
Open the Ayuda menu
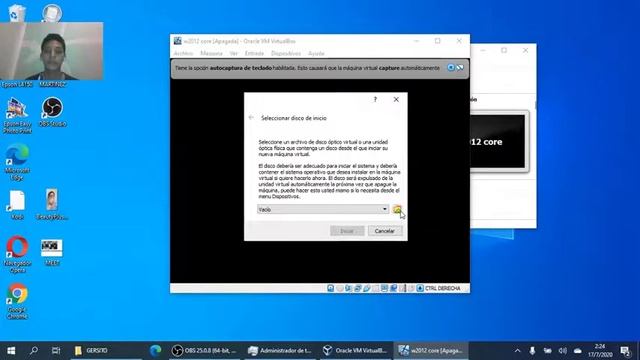click(316, 53)
